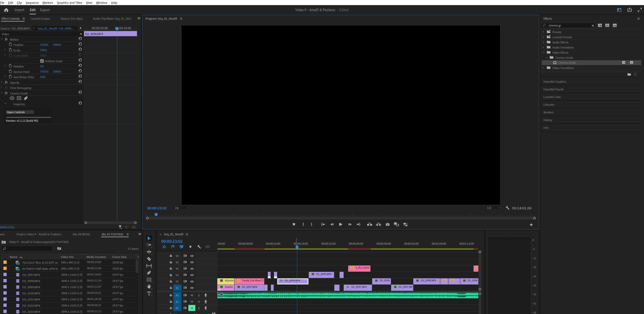
Task: Select the Razor tool
Action: (x=149, y=259)
